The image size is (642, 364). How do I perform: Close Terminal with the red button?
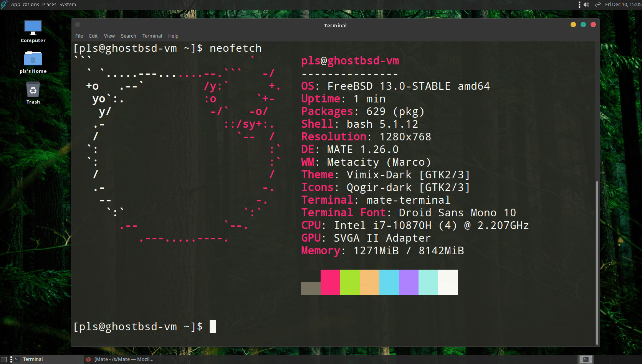tap(593, 25)
